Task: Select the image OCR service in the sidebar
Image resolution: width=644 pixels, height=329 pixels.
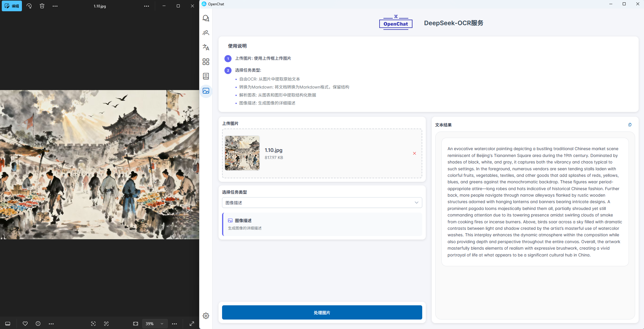Action: (206, 91)
